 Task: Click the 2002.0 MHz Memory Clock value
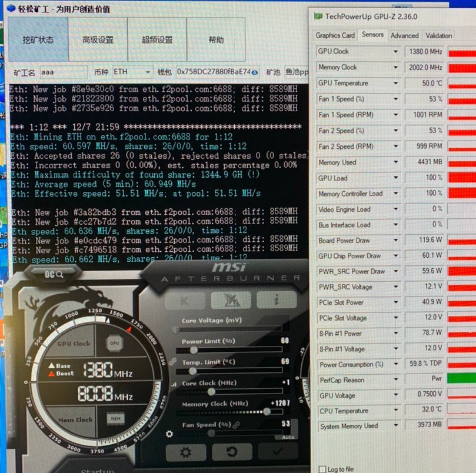pos(424,68)
